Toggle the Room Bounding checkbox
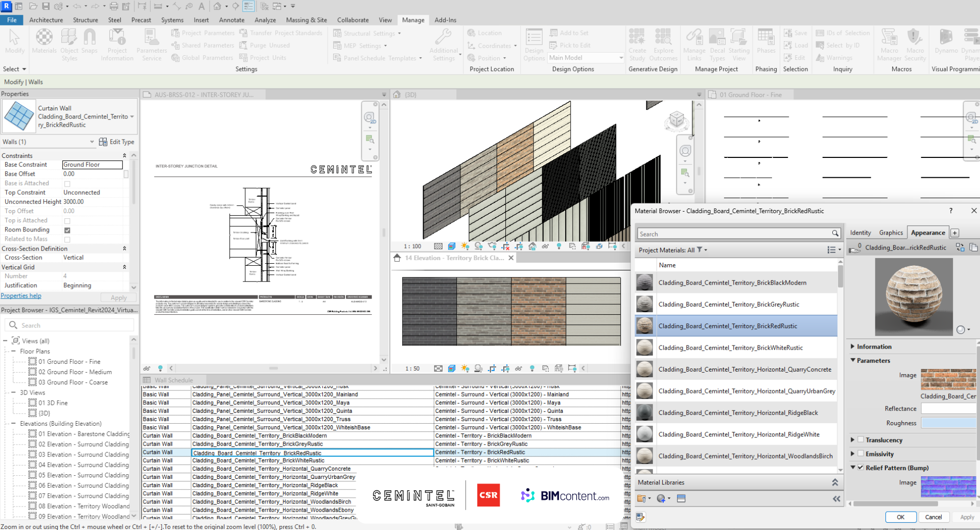The width and height of the screenshot is (980, 530). coord(67,229)
